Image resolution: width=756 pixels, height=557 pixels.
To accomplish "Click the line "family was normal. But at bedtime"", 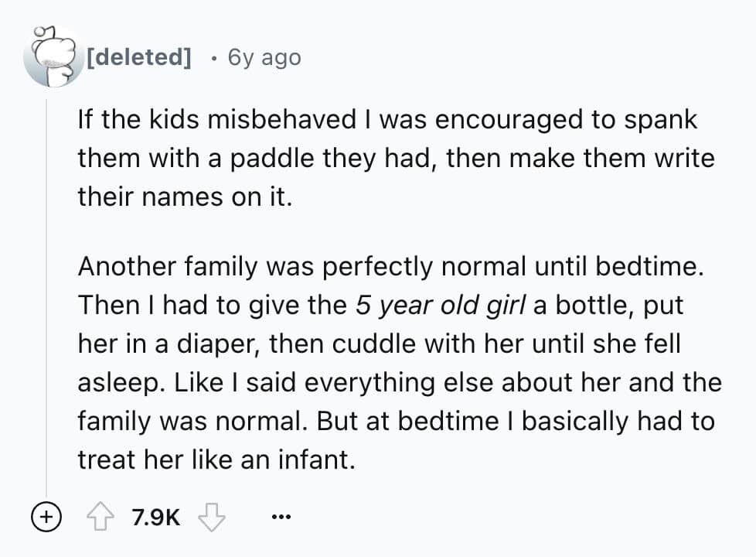I will point(396,421).
